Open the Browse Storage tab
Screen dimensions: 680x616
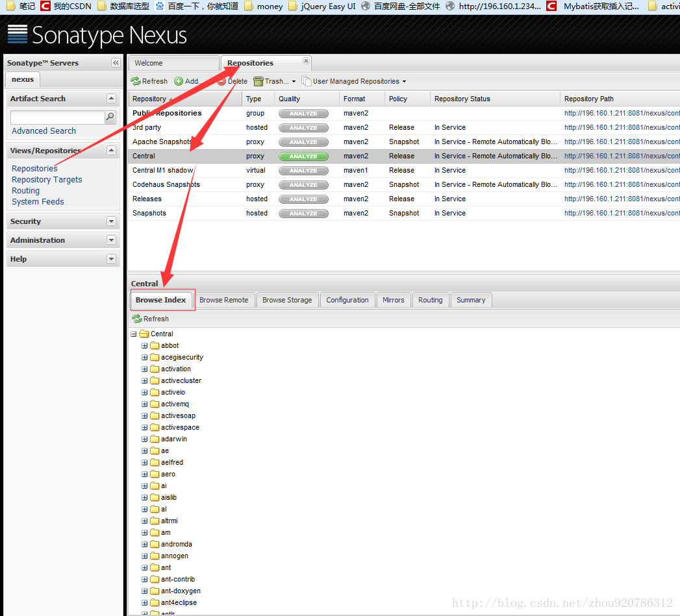coord(287,300)
